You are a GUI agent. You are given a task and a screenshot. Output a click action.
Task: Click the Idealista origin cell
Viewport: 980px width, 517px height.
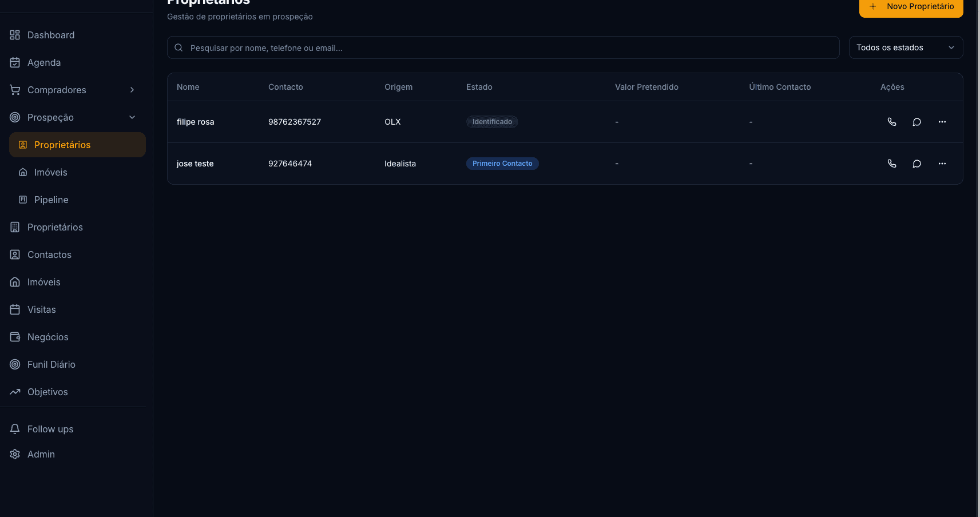tap(400, 164)
